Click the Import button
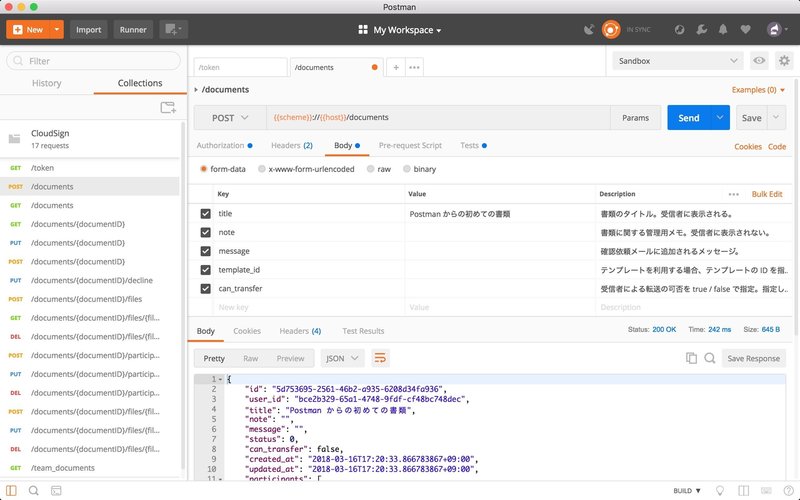This screenshot has height=500, width=800. pos(89,30)
